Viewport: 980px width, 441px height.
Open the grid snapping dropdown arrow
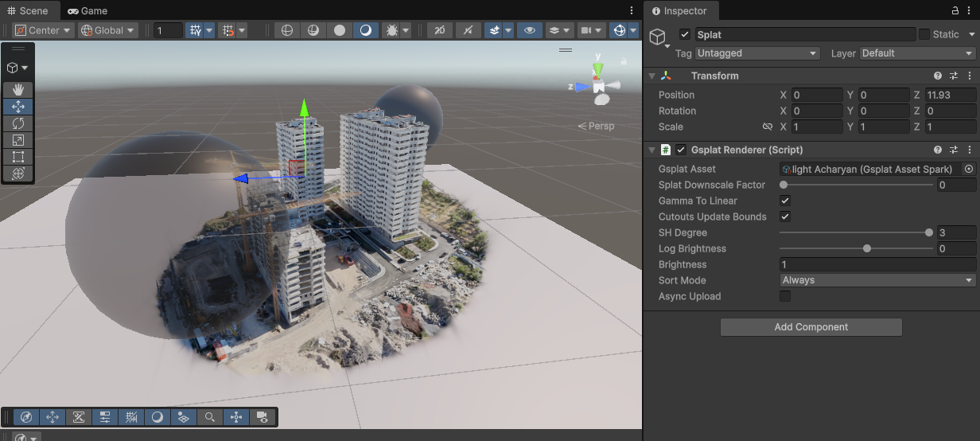pyautogui.click(x=209, y=30)
